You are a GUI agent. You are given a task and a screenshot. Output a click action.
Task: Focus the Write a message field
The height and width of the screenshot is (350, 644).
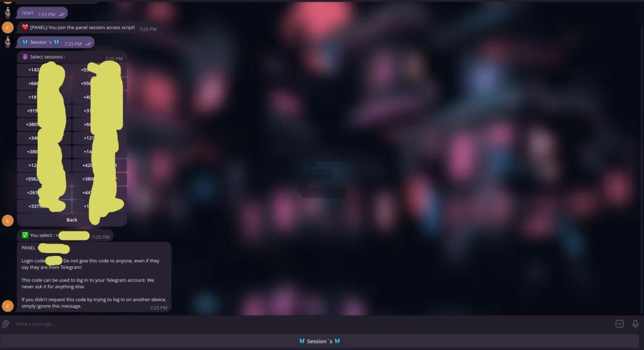point(312,324)
